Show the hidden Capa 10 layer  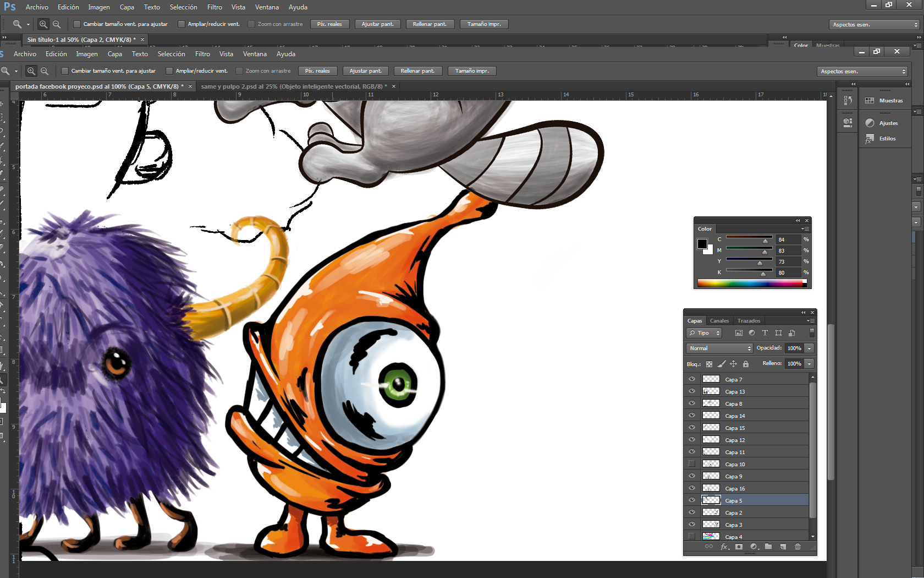click(x=692, y=464)
